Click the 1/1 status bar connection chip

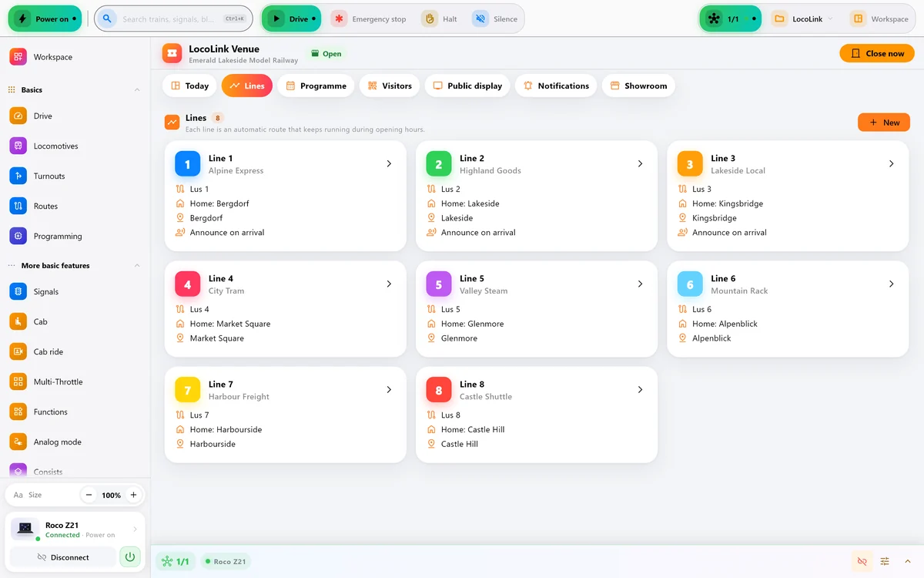point(176,562)
